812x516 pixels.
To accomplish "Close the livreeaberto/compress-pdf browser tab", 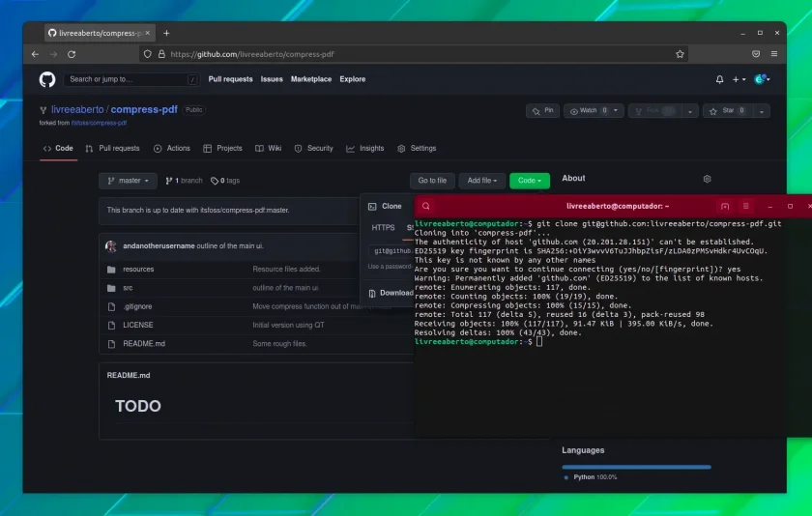I will pyautogui.click(x=148, y=33).
